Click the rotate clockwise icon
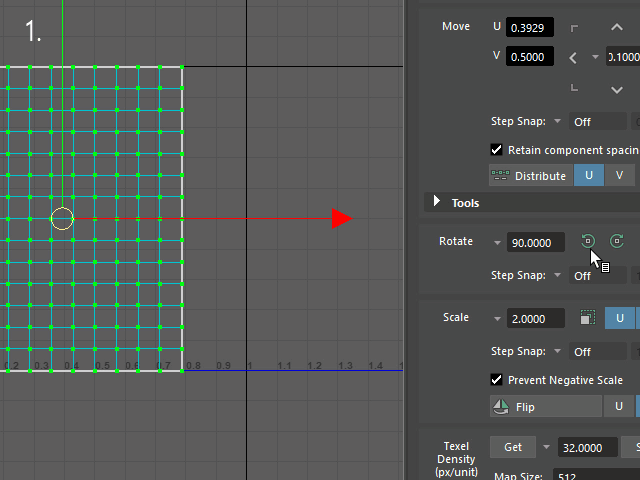Viewport: 640px width, 480px height. [x=617, y=241]
